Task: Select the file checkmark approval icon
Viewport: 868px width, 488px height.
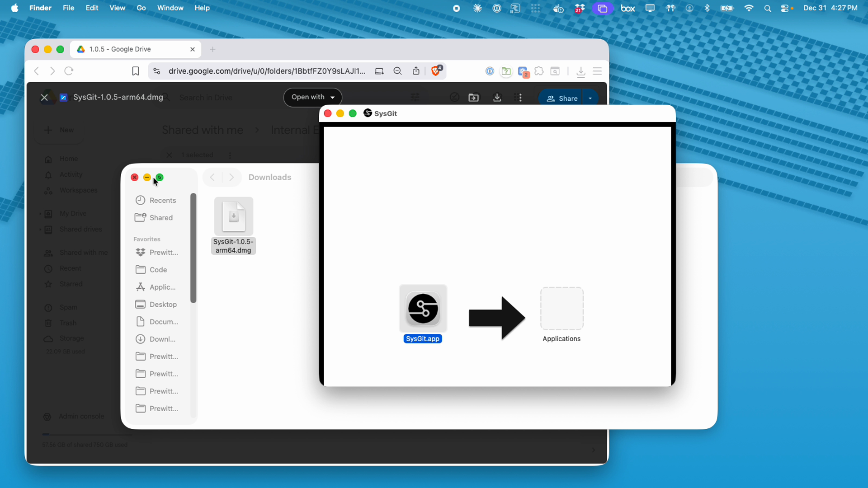Action: pyautogui.click(x=454, y=97)
